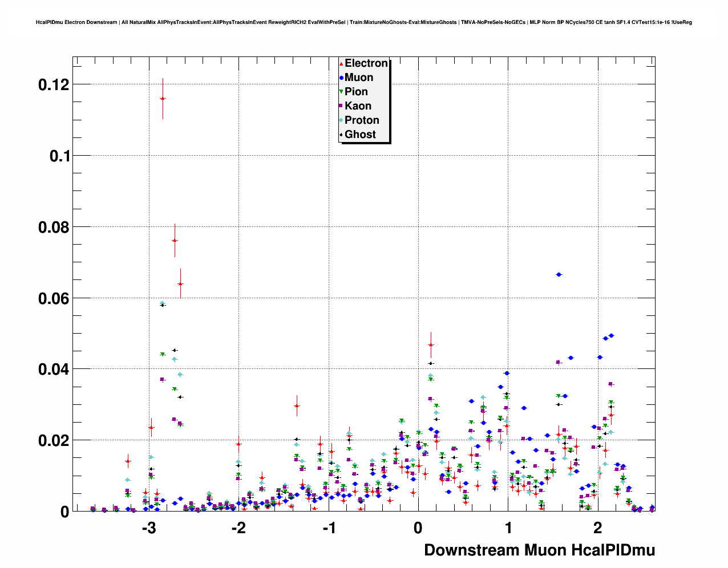This screenshot has width=728, height=568.
Task: Click the x-axis title Downstream Muon HcalPIDmu
Action: point(539,550)
